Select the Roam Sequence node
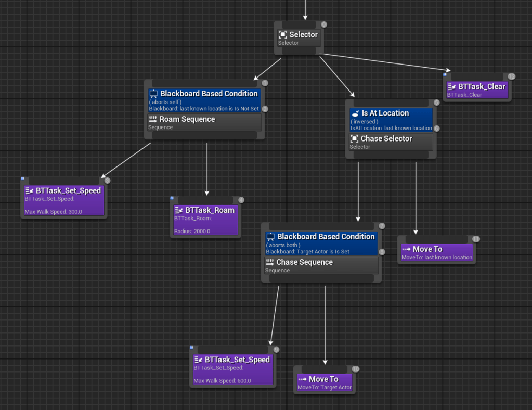 pos(204,123)
